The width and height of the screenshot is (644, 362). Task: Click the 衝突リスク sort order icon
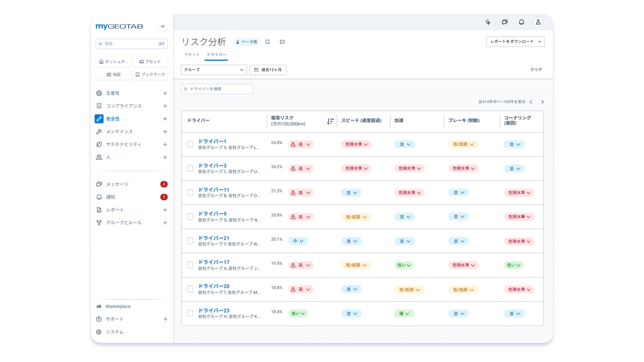pyautogui.click(x=330, y=121)
